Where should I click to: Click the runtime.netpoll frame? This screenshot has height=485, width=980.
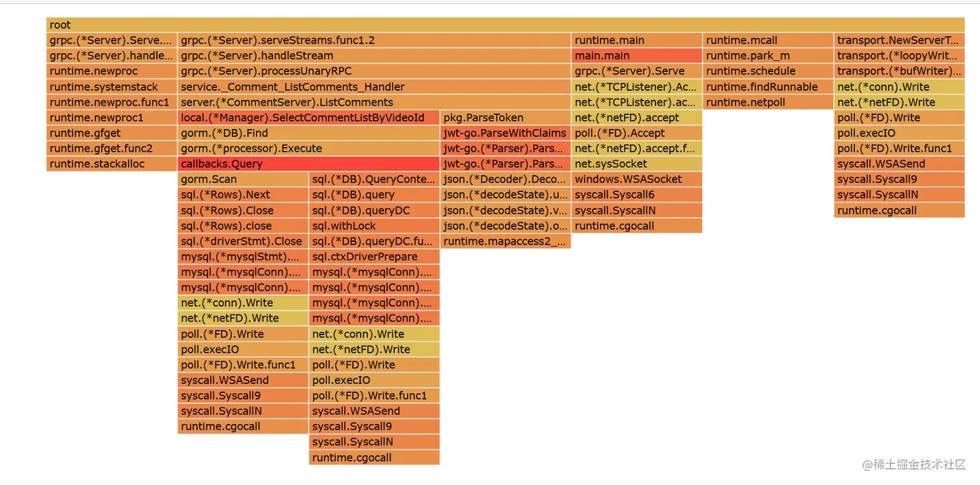click(768, 102)
